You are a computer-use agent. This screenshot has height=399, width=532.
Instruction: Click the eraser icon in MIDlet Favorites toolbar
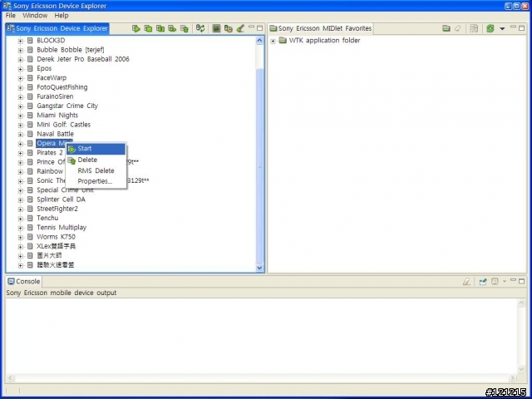pos(458,28)
